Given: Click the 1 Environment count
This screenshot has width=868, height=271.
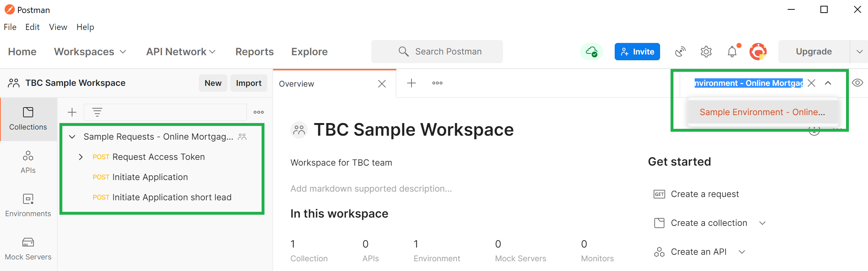Looking at the screenshot, I should click(x=437, y=251).
